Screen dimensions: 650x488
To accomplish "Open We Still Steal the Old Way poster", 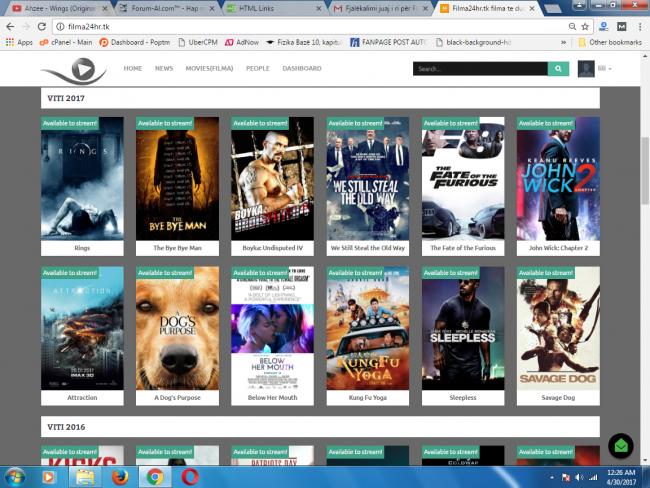I will (368, 179).
